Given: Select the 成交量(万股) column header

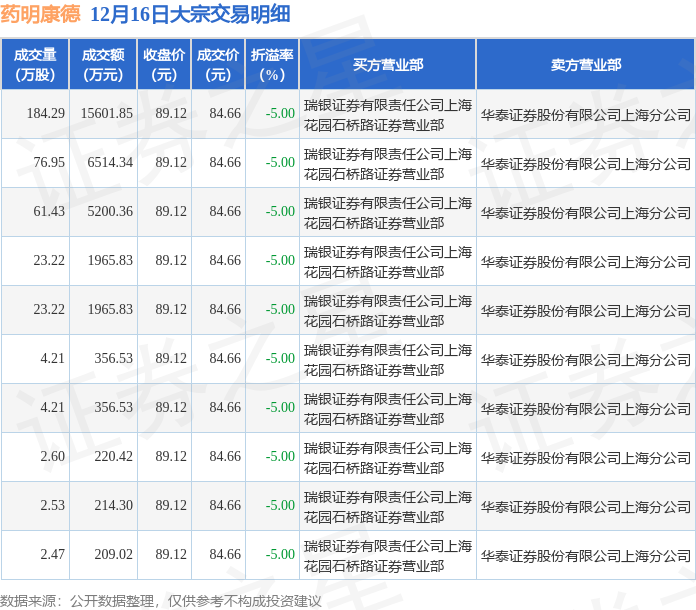Looking at the screenshot, I should [x=35, y=64].
